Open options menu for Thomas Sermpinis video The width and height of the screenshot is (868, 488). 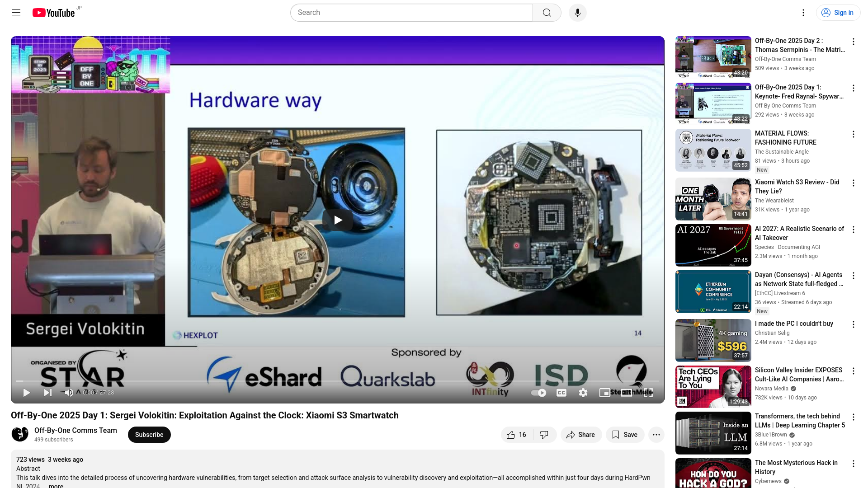pyautogui.click(x=854, y=42)
